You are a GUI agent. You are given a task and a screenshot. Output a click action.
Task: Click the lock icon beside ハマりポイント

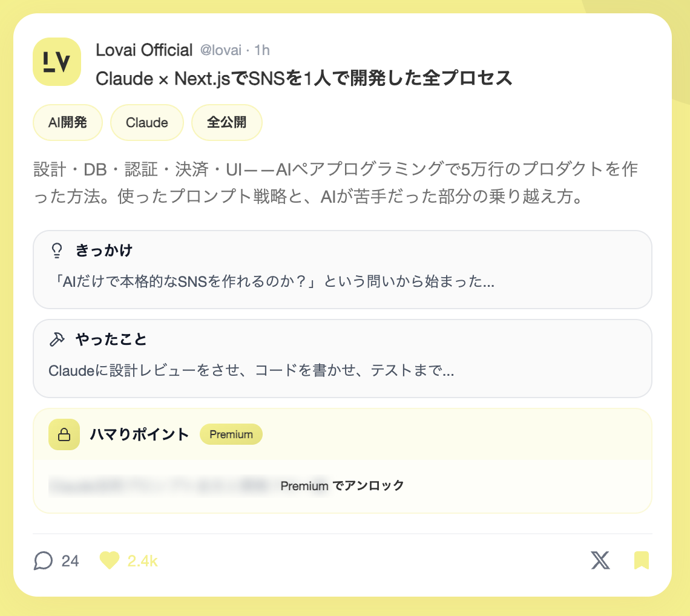pos(64,434)
